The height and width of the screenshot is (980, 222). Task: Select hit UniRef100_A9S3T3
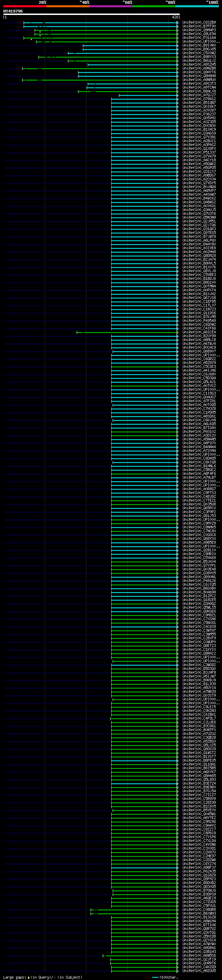point(199,84)
